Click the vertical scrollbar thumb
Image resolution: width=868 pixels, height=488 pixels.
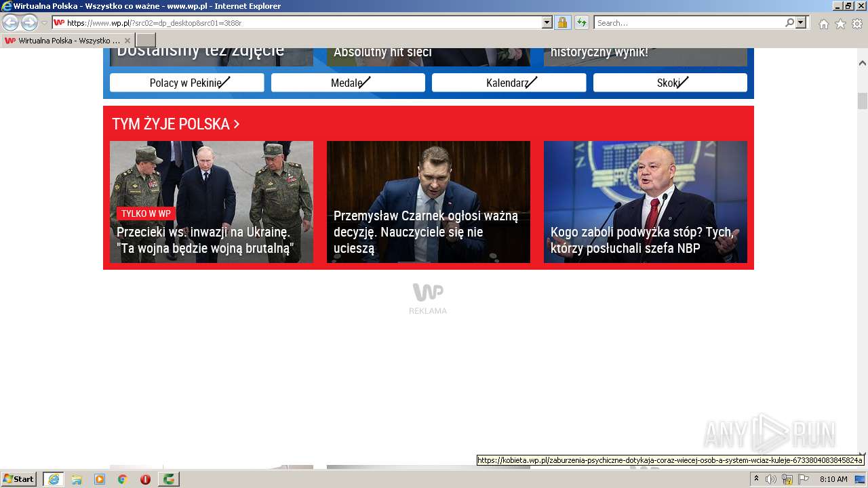click(863, 101)
